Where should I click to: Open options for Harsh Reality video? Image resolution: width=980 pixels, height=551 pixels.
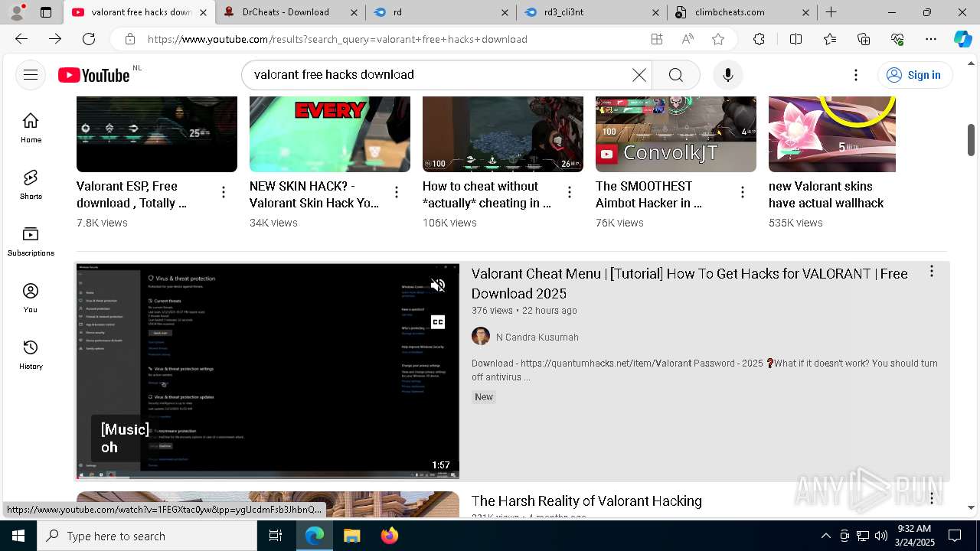coord(931,499)
